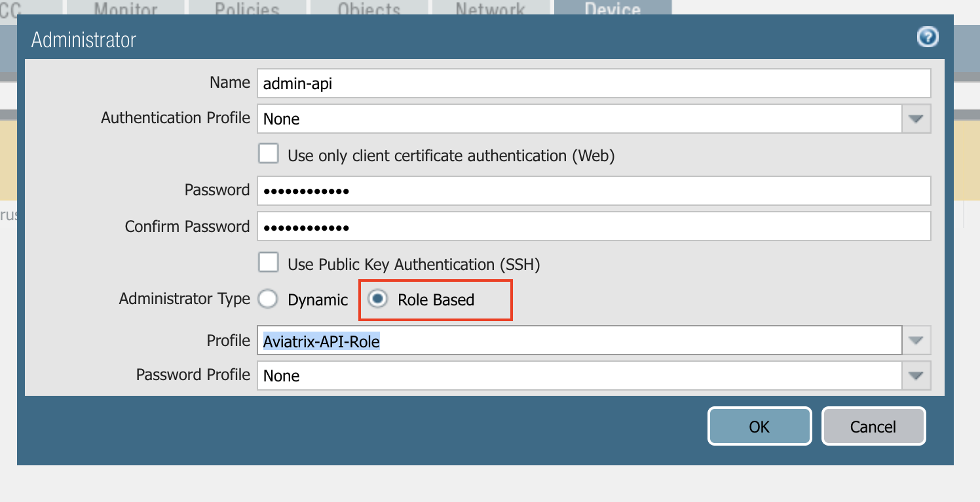
Task: Select the Policies tab
Action: pos(247,9)
